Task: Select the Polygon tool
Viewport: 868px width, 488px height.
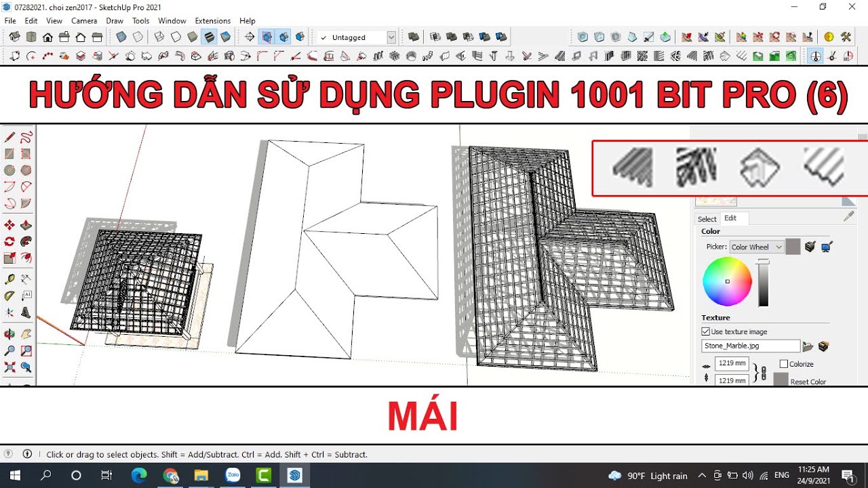Action: click(x=26, y=170)
